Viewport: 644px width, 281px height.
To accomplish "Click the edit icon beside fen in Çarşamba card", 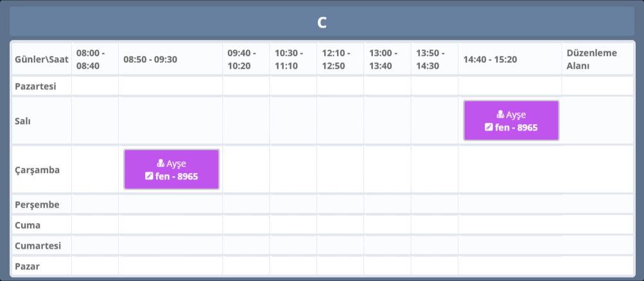I will (x=149, y=176).
